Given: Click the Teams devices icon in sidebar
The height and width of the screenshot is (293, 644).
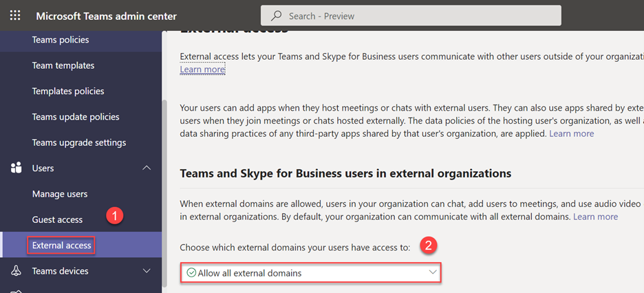Looking at the screenshot, I should click(x=16, y=271).
